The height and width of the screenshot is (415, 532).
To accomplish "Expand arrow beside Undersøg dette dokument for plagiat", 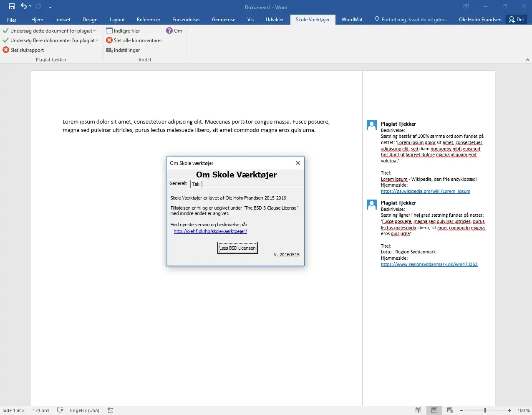I will pyautogui.click(x=95, y=31).
